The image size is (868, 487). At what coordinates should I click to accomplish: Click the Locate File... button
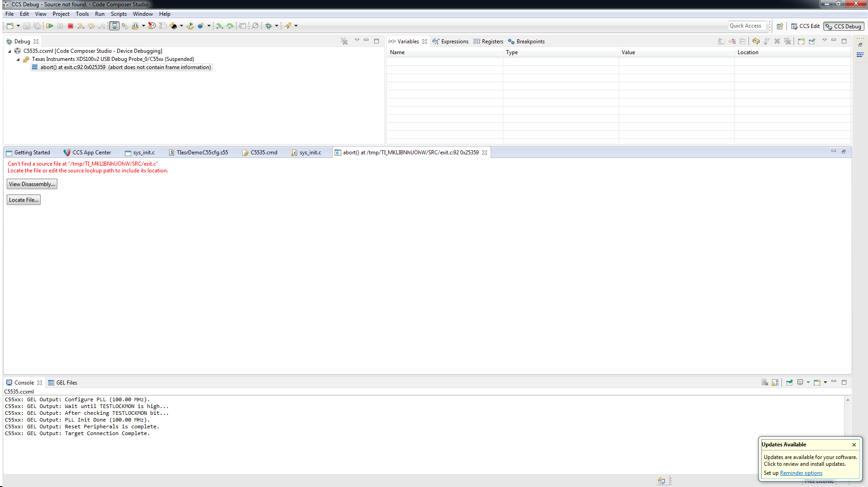(x=23, y=200)
